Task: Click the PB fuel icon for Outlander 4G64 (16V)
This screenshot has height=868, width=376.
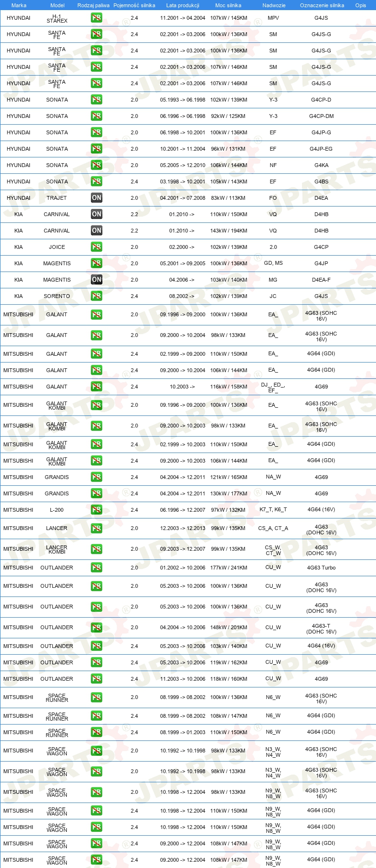Action: pyautogui.click(x=96, y=646)
